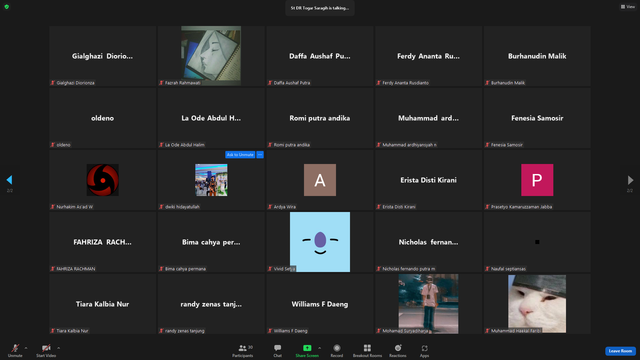Start recording with Record icon
The width and height of the screenshot is (640, 360).
point(337,348)
